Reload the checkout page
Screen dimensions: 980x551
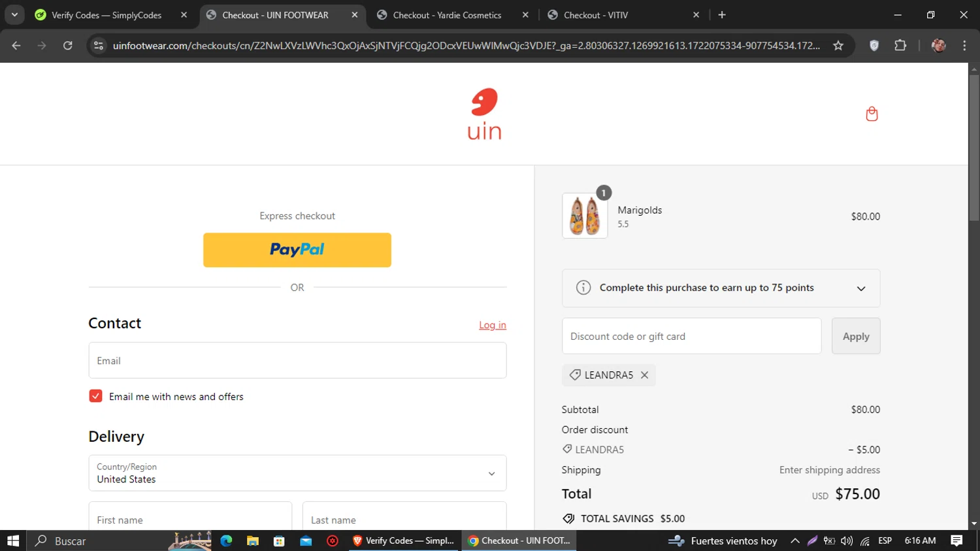tap(67, 45)
